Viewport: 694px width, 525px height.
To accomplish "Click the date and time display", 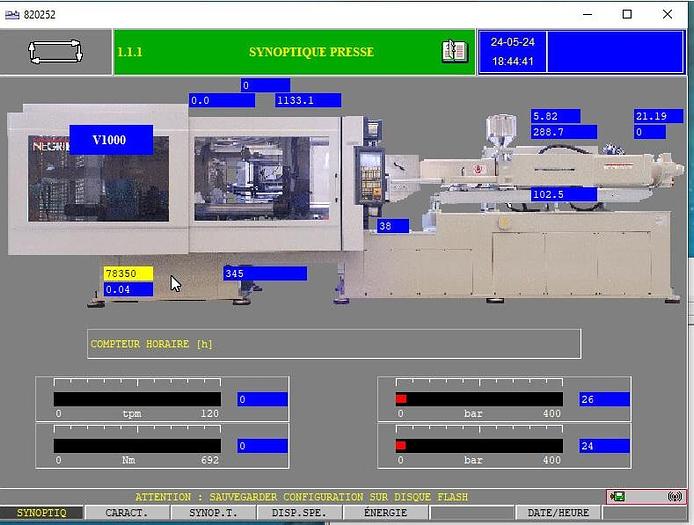I will 512,52.
